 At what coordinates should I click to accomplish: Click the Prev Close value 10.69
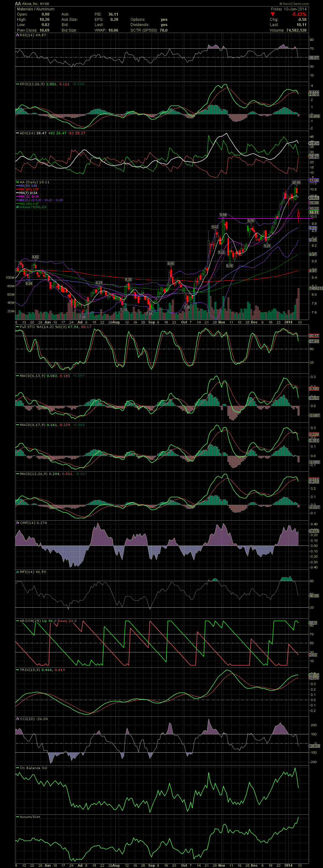click(x=44, y=30)
